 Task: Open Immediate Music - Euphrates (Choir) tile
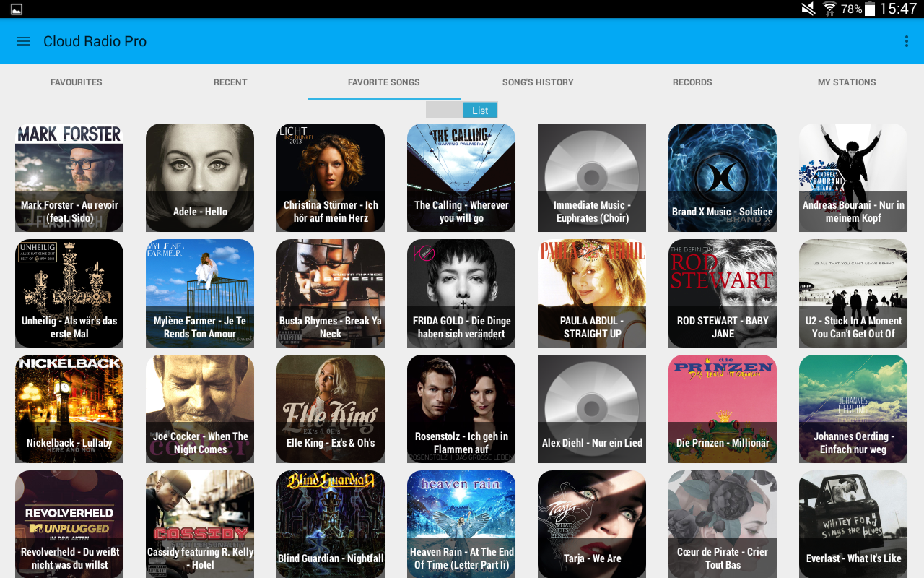(x=592, y=178)
